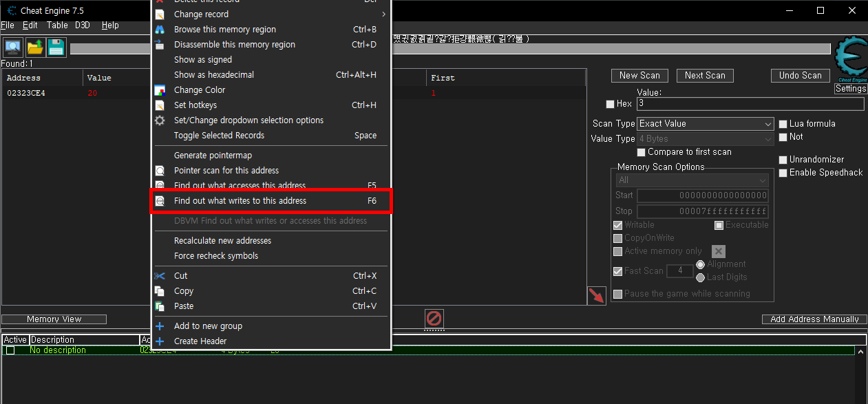Enable the Lua formula checkbox

coord(783,124)
